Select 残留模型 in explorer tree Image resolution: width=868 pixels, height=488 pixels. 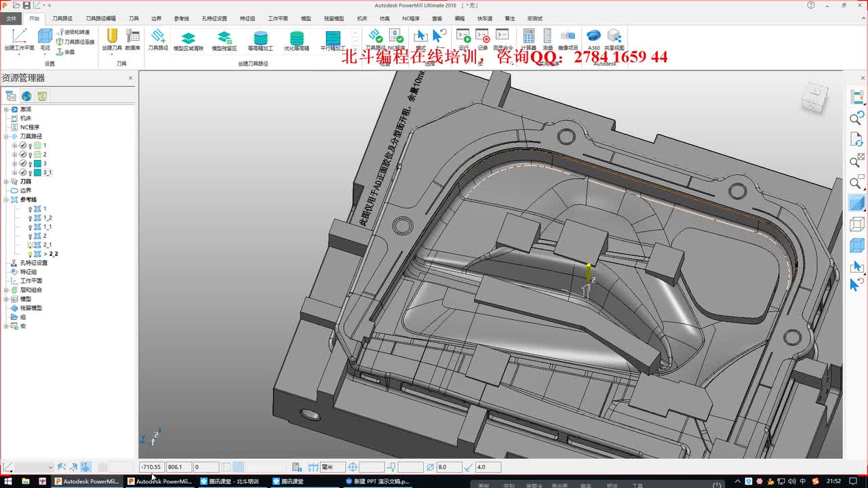tap(31, 308)
